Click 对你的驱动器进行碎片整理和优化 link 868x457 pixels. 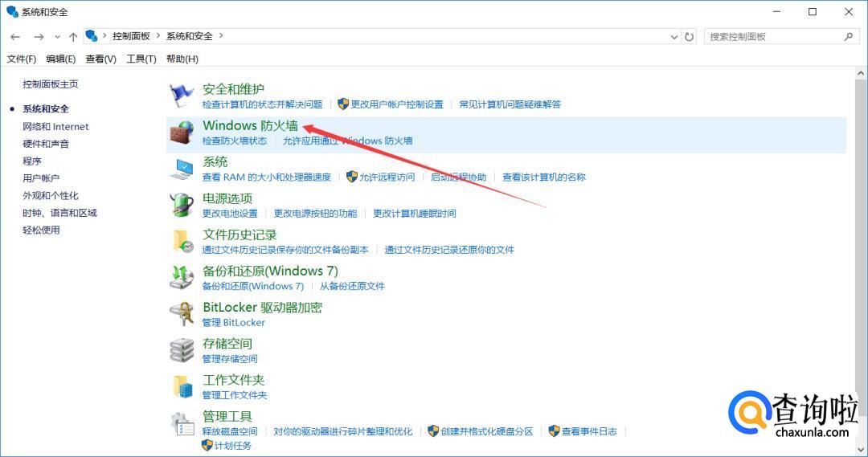tap(343, 431)
